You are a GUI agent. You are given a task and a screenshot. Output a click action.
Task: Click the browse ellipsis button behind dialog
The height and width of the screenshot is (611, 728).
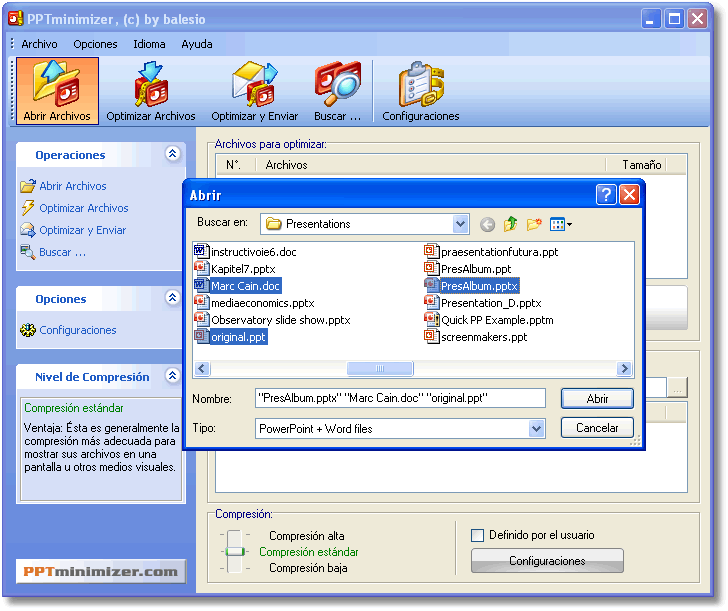[x=677, y=388]
